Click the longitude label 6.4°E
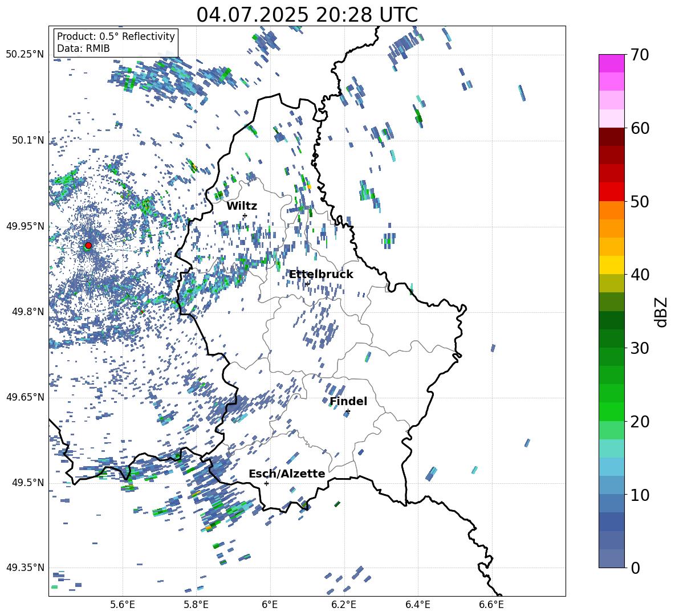675x616 pixels. pyautogui.click(x=417, y=605)
